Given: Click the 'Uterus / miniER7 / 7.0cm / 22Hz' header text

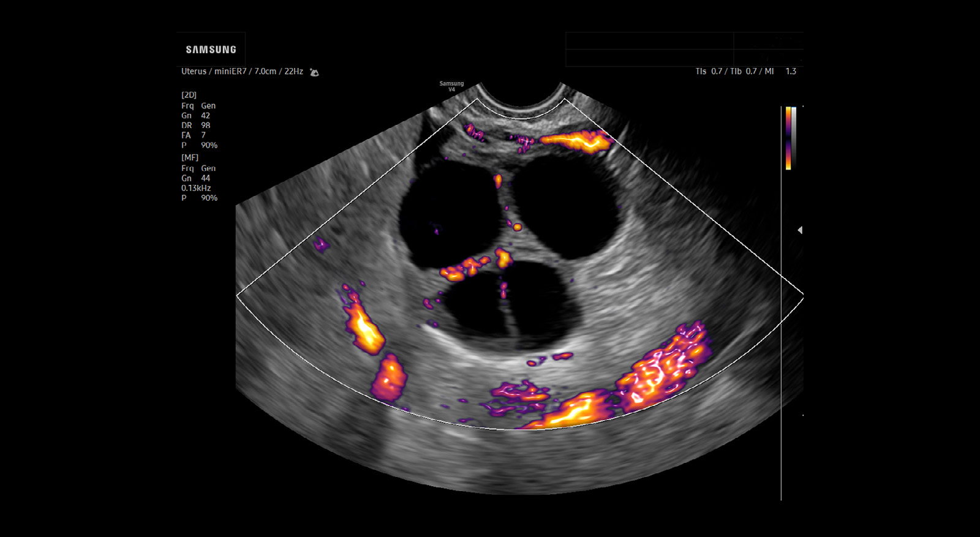Looking at the screenshot, I should [x=242, y=72].
